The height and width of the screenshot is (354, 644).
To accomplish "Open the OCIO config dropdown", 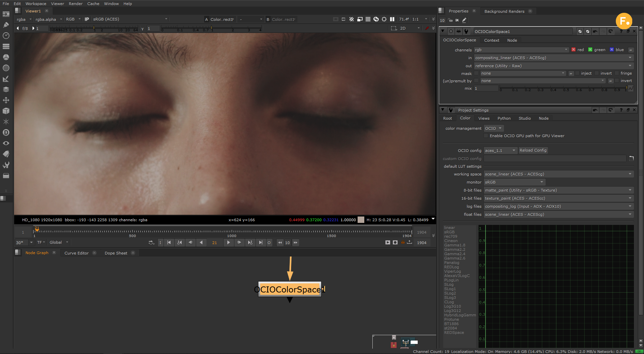I will point(500,151).
